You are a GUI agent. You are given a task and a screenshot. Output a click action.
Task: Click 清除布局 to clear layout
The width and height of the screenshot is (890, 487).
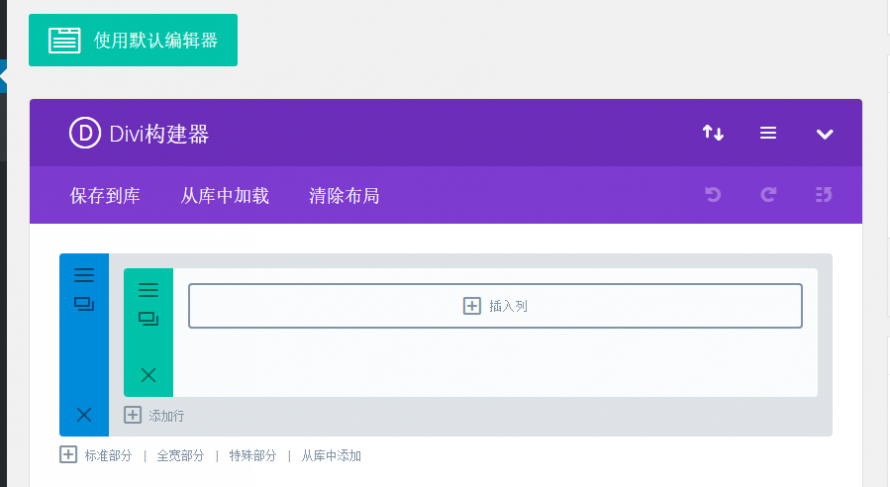point(344,196)
